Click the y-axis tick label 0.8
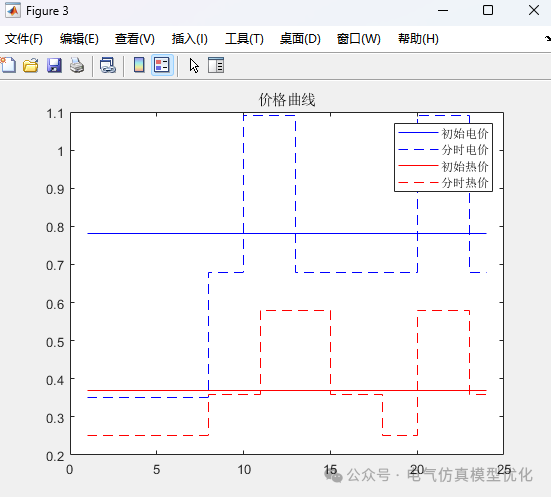551x497 pixels. pos(55,227)
